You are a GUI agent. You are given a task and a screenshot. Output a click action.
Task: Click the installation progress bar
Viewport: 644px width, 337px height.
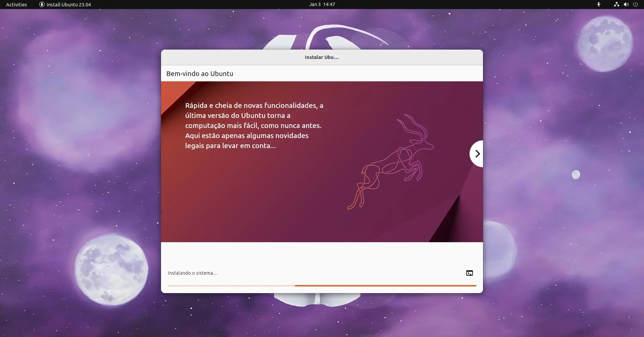[x=322, y=286]
